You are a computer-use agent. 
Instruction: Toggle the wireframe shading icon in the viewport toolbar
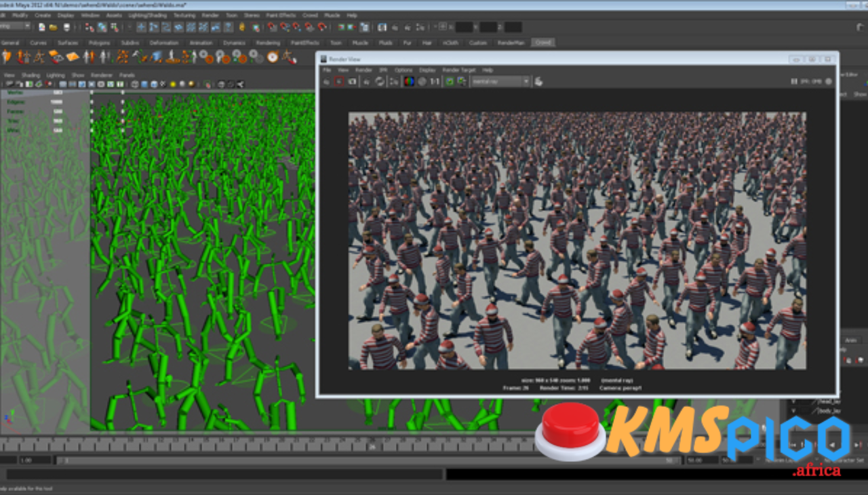134,84
